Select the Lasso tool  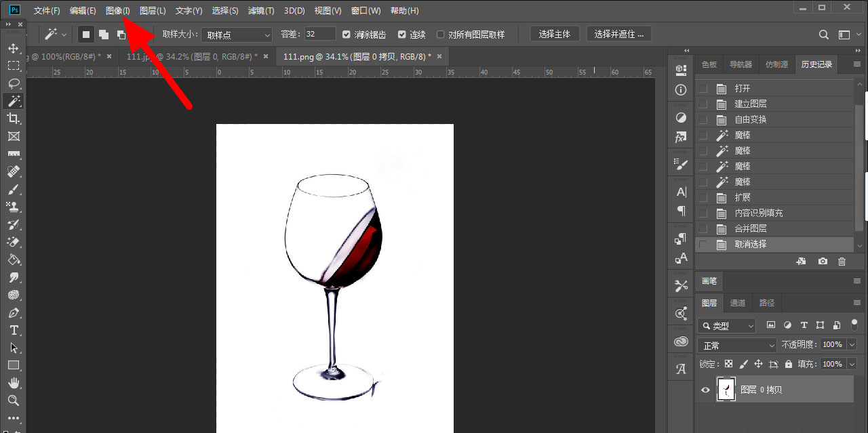[14, 83]
